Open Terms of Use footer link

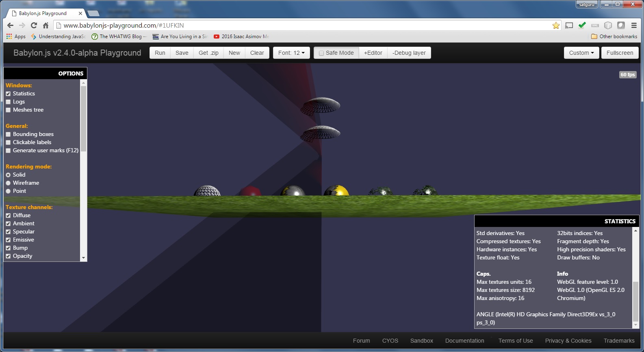[x=516, y=341]
